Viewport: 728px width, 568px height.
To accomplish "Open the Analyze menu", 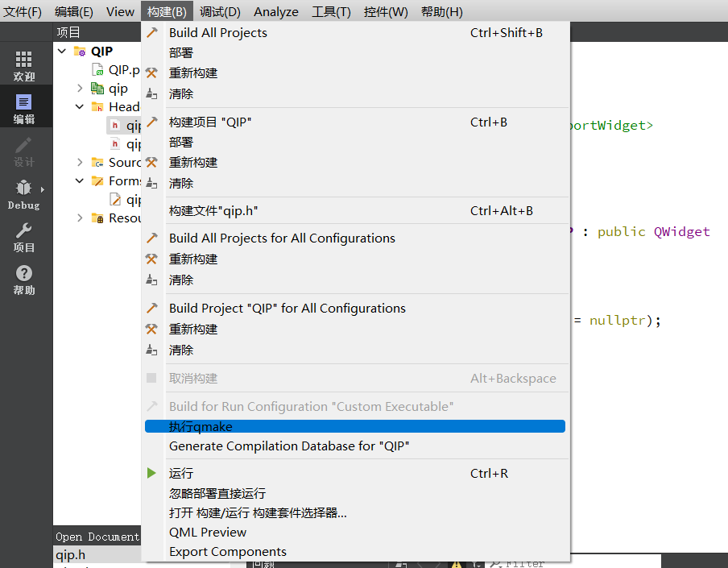I will click(275, 11).
